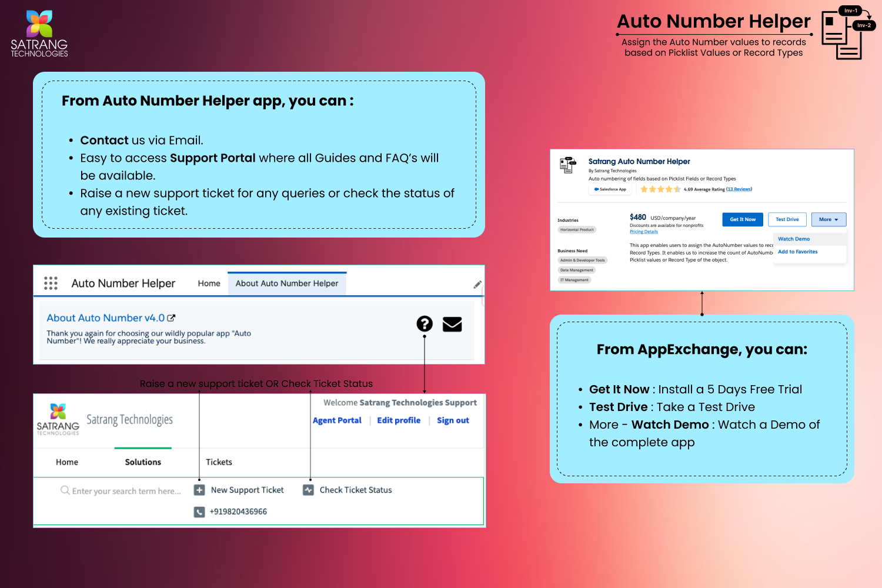Click the 'By Satrang Technologies' publisher text
Viewport: 882px width, 588px height.
tap(613, 171)
